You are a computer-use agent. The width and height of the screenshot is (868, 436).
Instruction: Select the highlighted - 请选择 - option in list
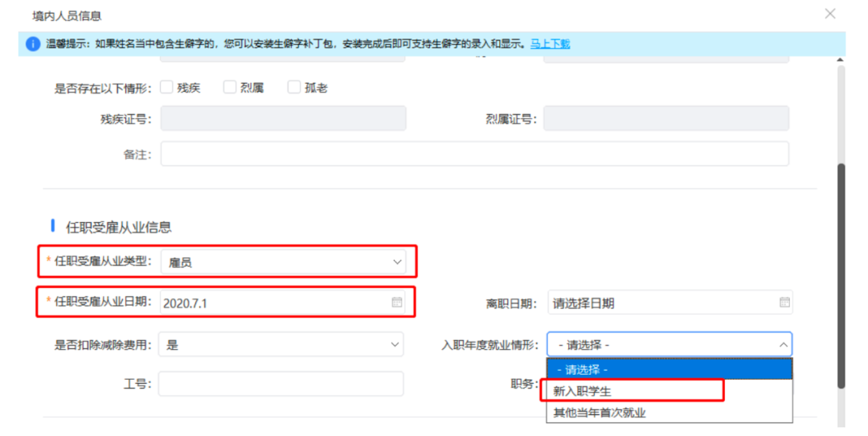(x=669, y=369)
